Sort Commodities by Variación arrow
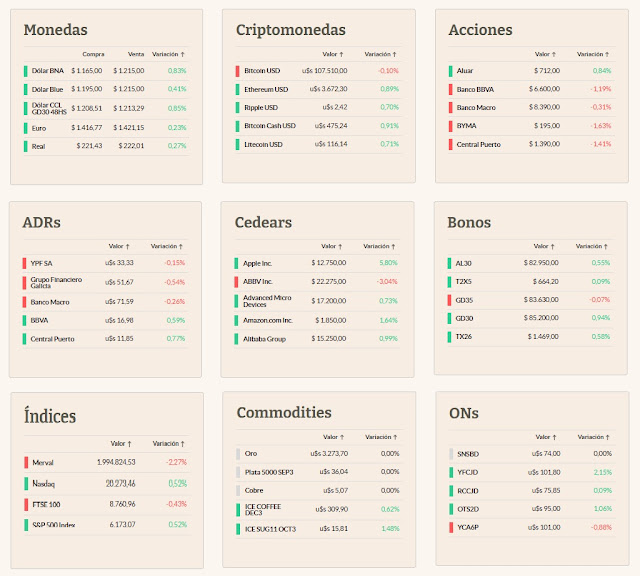Viewport: 640px width, 576px height. [x=395, y=437]
